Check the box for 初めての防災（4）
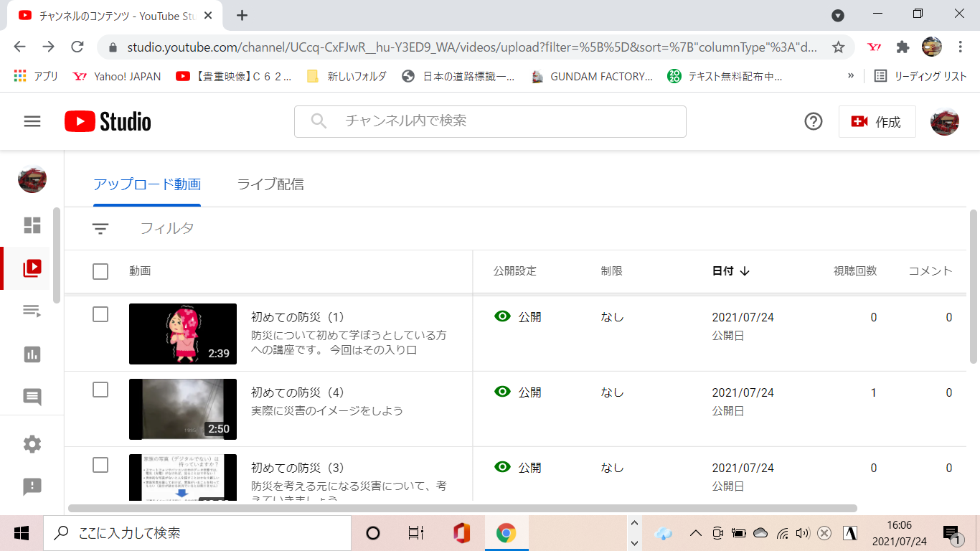Viewport: 980px width, 551px height. (100, 390)
